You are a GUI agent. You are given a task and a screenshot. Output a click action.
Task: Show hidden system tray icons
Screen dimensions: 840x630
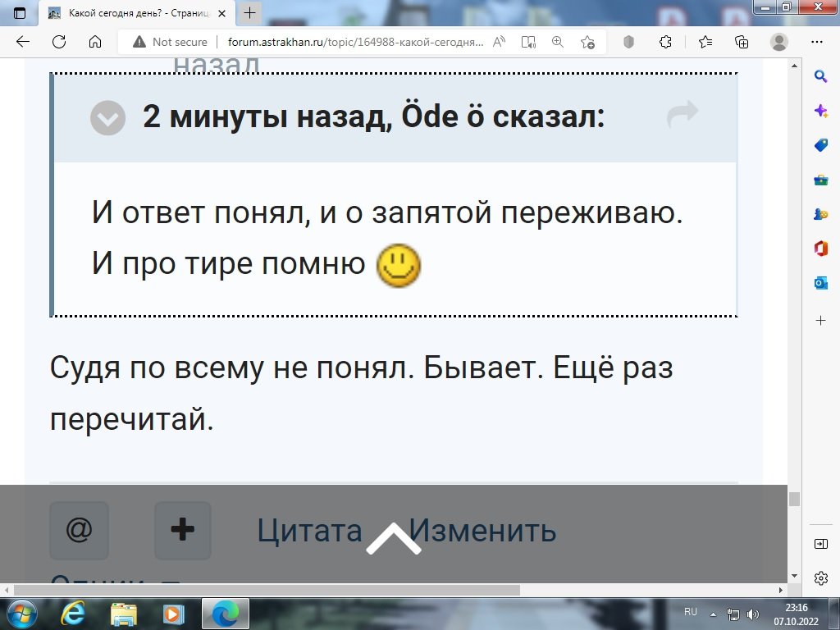(x=713, y=614)
